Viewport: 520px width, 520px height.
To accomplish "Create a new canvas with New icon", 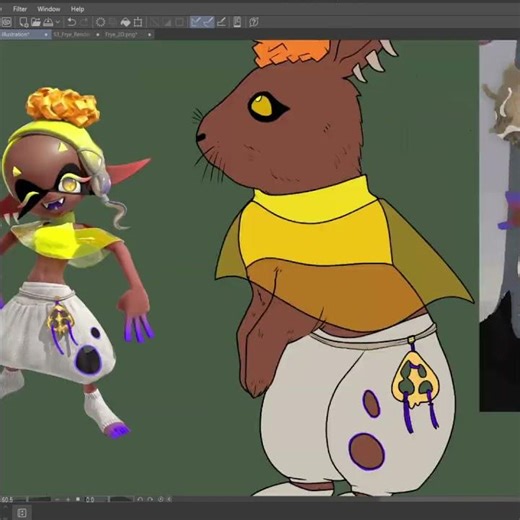I will click(x=23, y=22).
